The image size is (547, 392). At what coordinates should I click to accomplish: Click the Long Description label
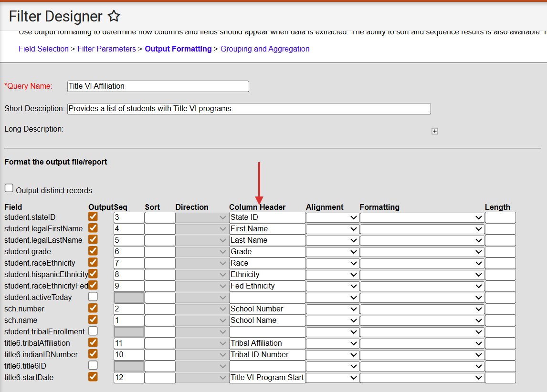pos(34,129)
